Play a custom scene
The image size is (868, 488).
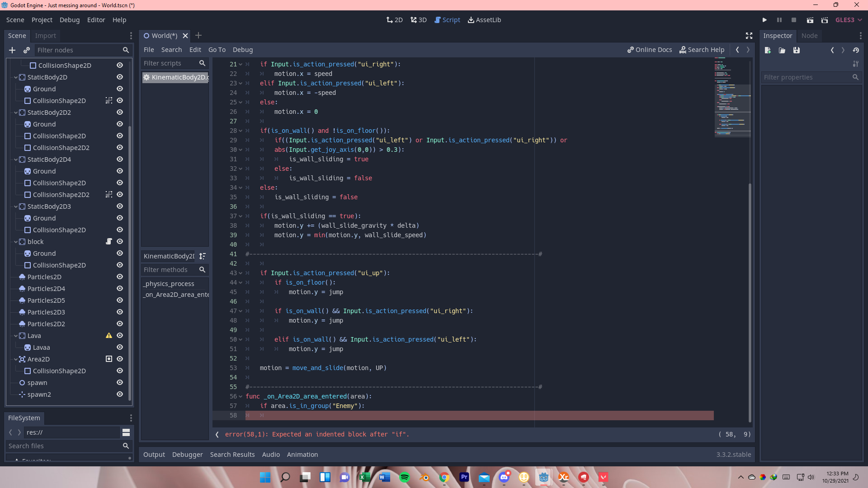coord(824,20)
